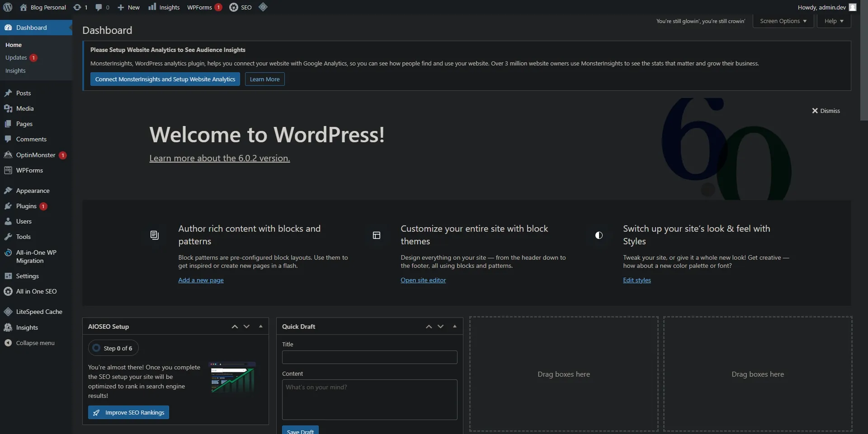Expand the Screen Options dropdown
Image resolution: width=868 pixels, height=434 pixels.
[783, 21]
